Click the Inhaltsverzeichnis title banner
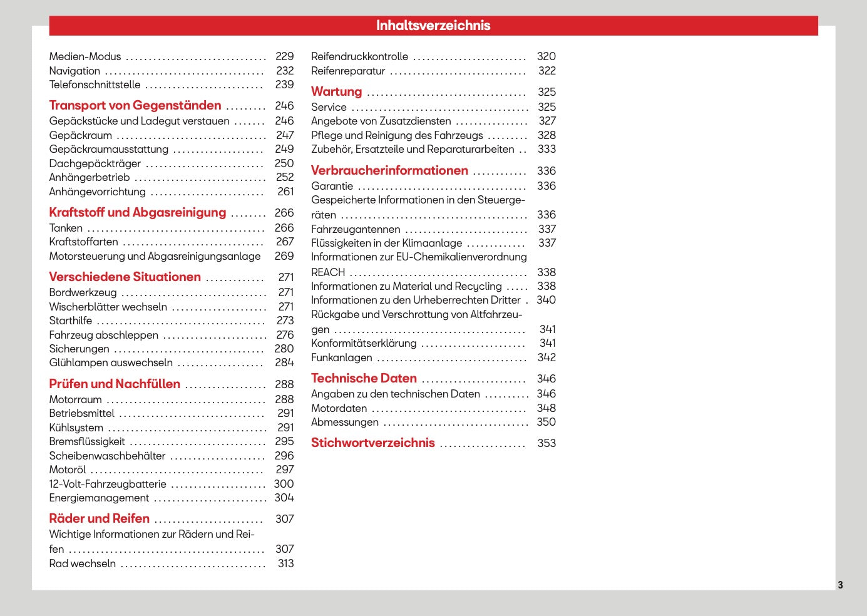 [433, 26]
